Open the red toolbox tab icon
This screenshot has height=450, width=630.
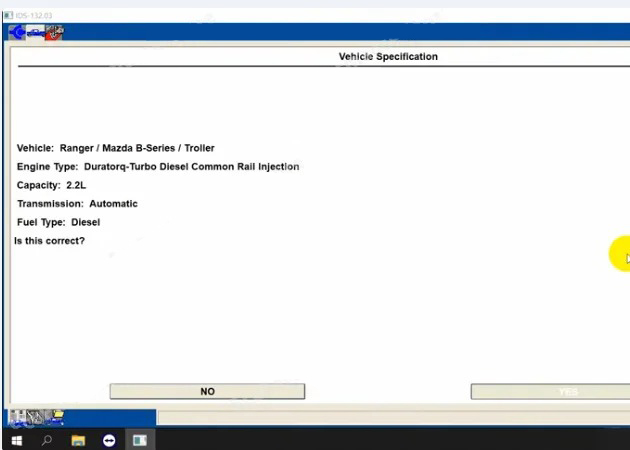tap(54, 32)
